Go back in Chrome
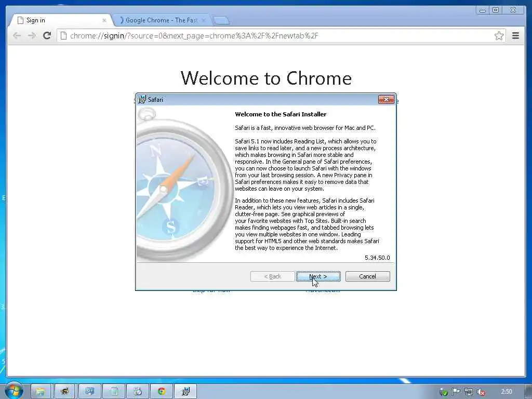Viewport: 532px width, 399px height. (x=17, y=35)
